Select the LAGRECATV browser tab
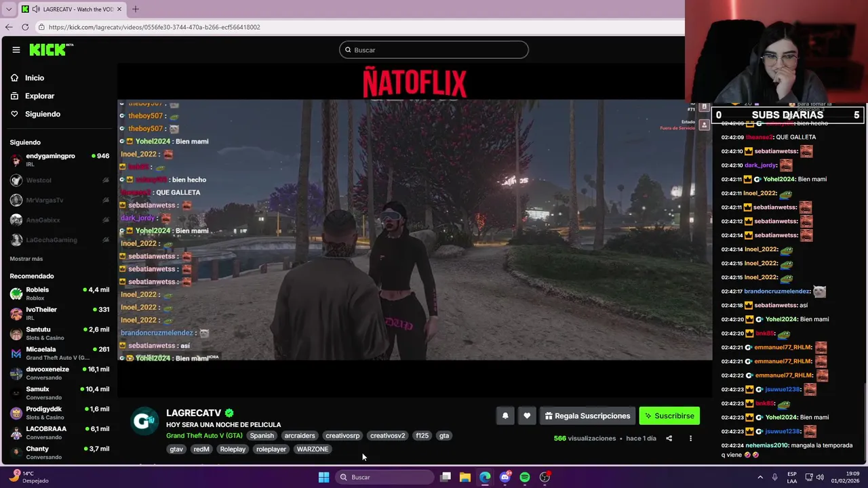Screen dimensions: 868x488 [x=71, y=9]
